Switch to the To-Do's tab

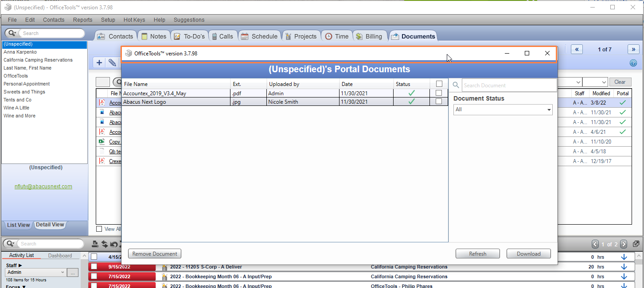pyautogui.click(x=189, y=36)
